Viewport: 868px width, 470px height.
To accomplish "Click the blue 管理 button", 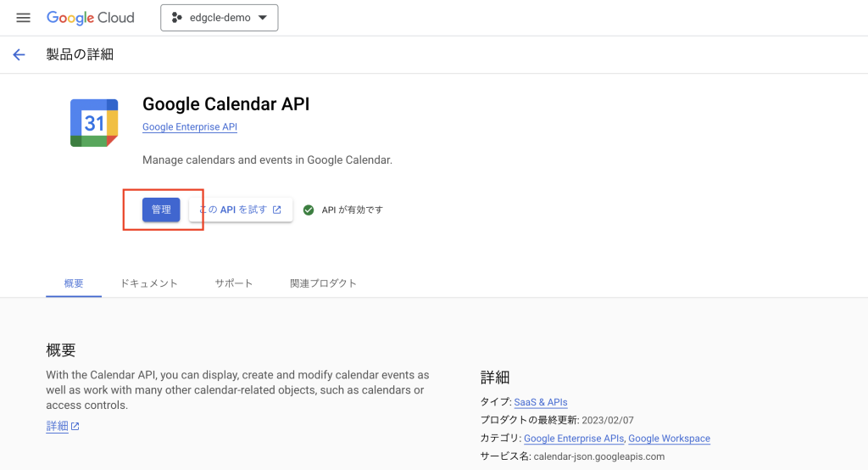I will [161, 210].
